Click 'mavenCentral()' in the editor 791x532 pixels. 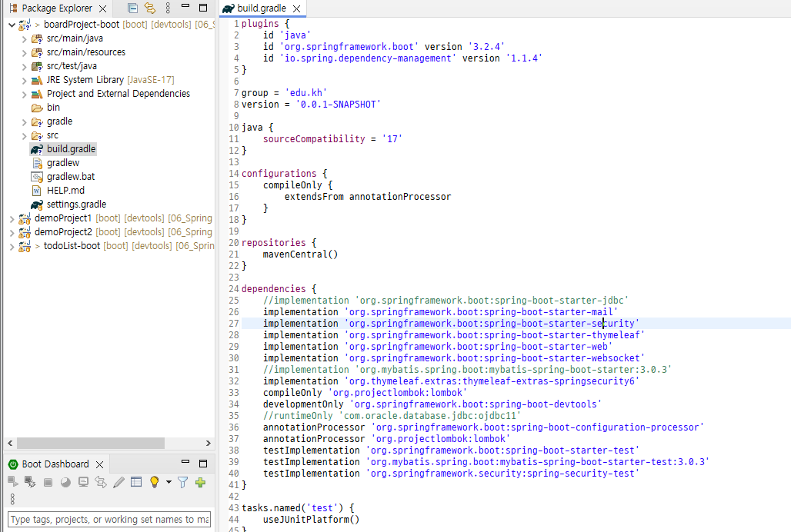click(x=300, y=254)
